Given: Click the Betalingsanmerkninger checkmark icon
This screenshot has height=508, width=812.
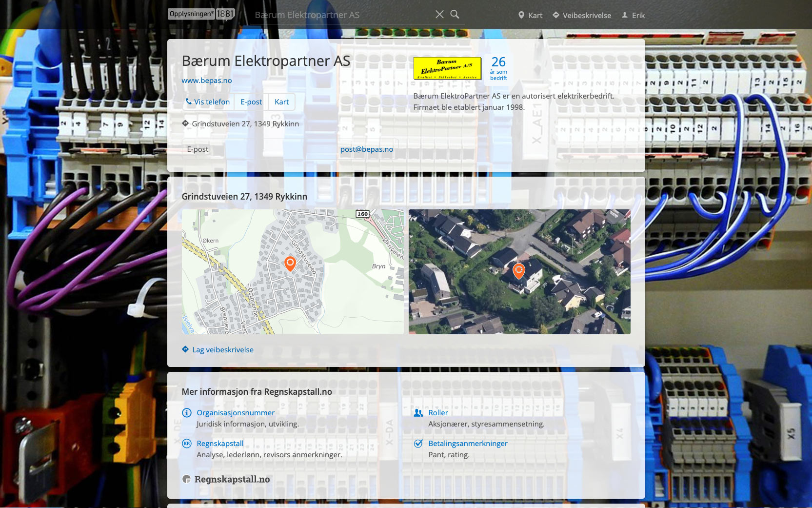Looking at the screenshot, I should coord(418,444).
